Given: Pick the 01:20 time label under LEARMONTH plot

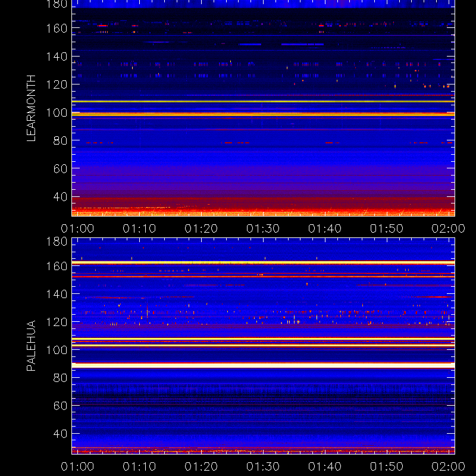Looking at the screenshot, I should (x=201, y=228).
